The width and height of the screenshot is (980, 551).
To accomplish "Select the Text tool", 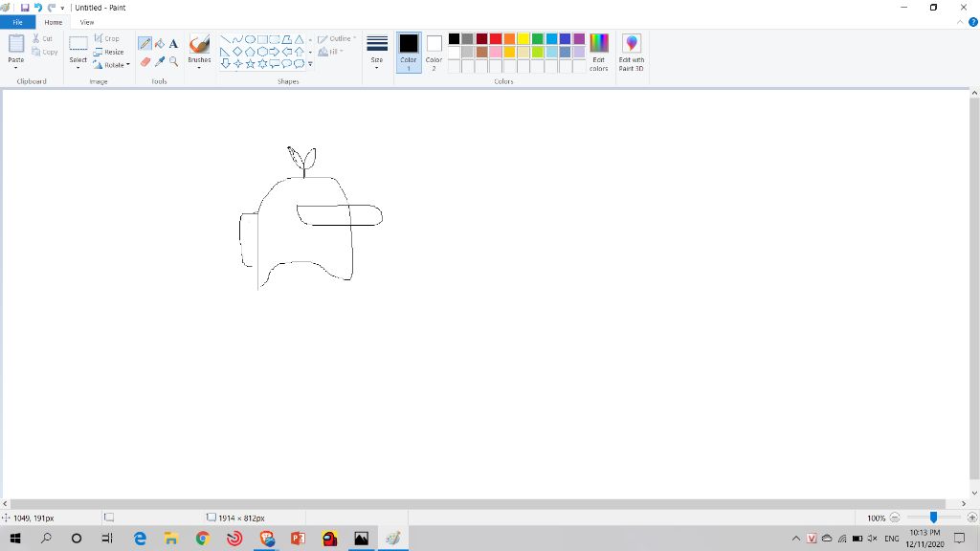I will point(174,44).
